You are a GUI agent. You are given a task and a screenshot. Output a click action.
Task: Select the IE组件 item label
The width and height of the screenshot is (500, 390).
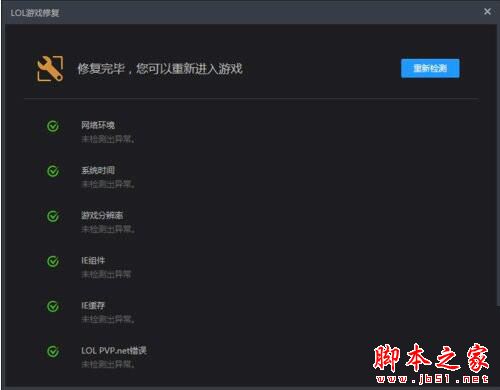tap(93, 260)
